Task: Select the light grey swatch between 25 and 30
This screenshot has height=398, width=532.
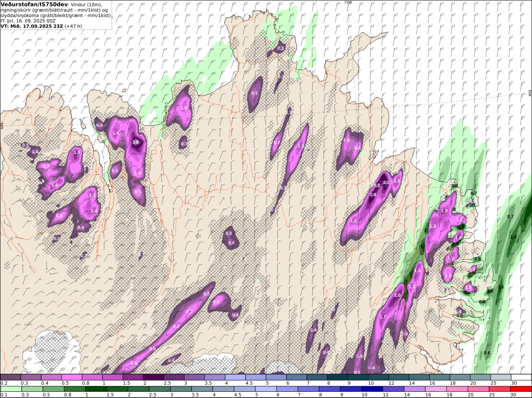Action: [x=501, y=377]
